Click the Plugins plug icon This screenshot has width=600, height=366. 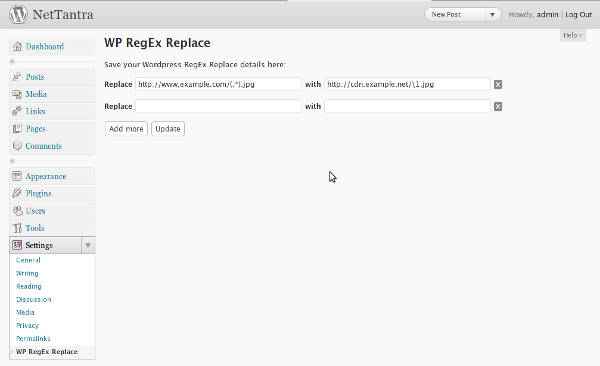(x=17, y=193)
